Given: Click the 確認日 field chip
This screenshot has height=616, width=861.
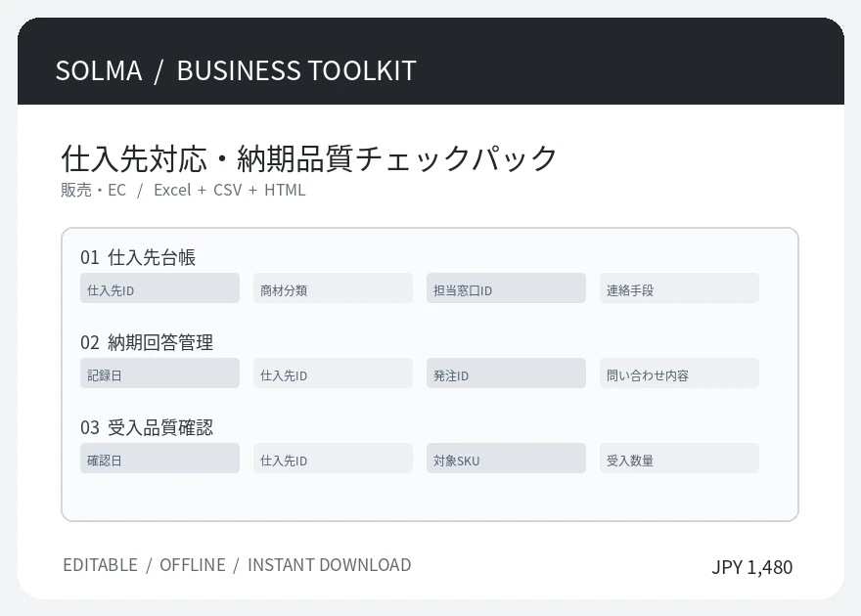Looking at the screenshot, I should click(x=159, y=458).
